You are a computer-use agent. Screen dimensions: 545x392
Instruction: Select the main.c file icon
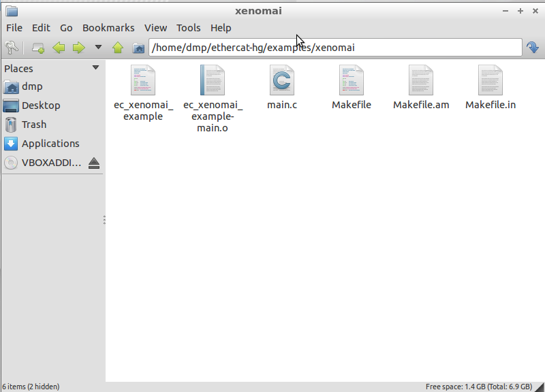(282, 80)
